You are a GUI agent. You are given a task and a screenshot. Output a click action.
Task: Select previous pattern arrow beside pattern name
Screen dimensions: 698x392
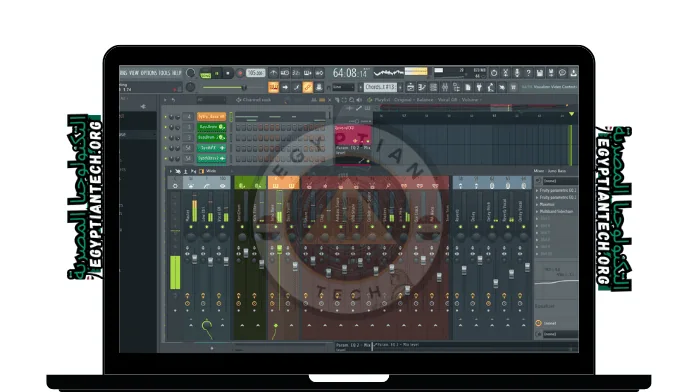pos(361,87)
